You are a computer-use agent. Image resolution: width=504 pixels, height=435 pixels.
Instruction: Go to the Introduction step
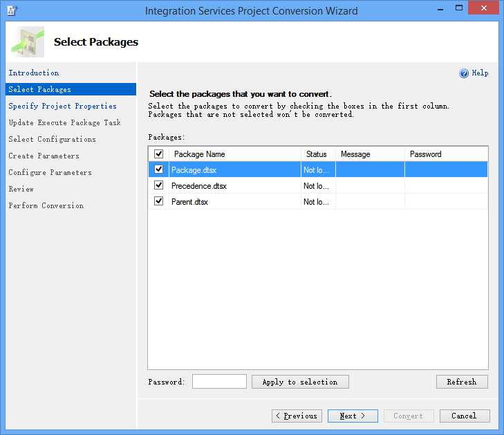[x=34, y=73]
